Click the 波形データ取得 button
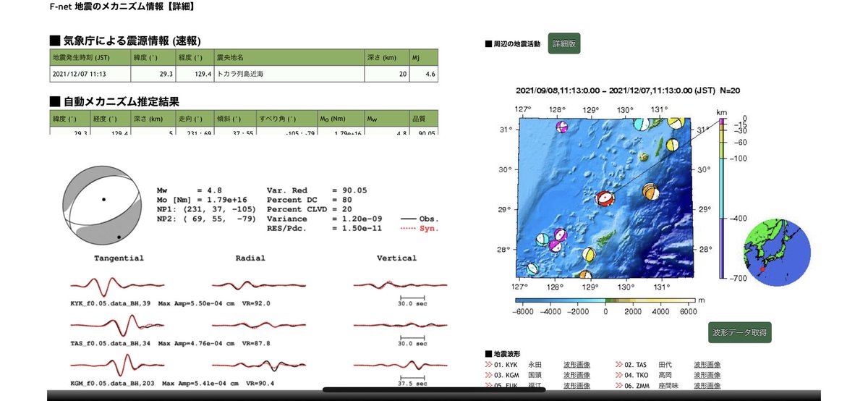The width and height of the screenshot is (868, 401). pyautogui.click(x=740, y=333)
